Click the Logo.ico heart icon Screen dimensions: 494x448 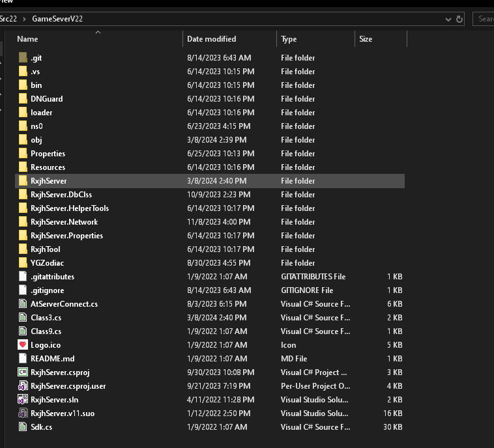[23, 345]
